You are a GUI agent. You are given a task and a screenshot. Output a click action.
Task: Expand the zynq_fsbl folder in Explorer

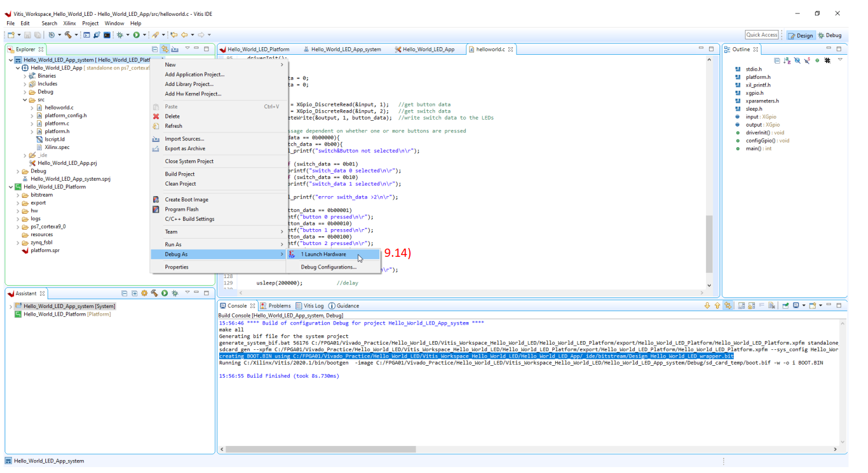pyautogui.click(x=18, y=242)
